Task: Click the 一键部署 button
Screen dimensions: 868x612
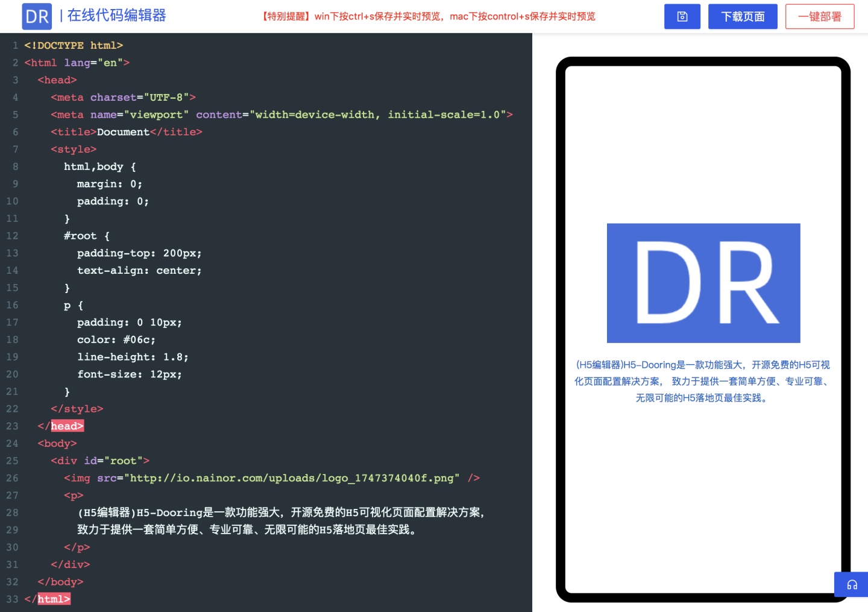Action: pos(820,16)
